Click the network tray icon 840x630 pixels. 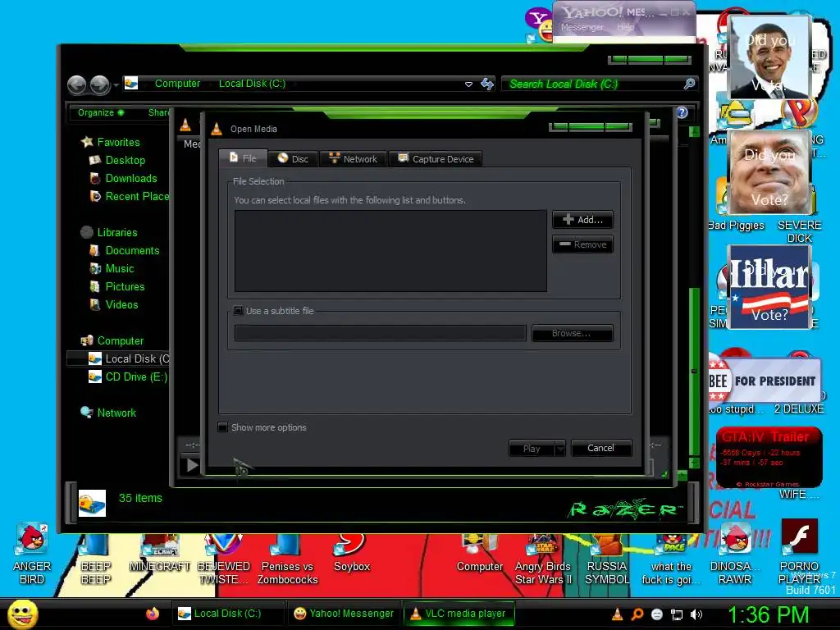(x=677, y=615)
